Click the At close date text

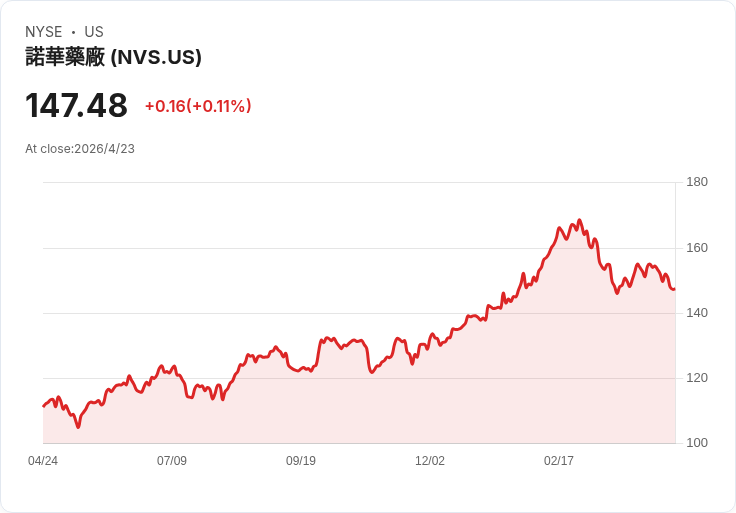pyautogui.click(x=80, y=149)
